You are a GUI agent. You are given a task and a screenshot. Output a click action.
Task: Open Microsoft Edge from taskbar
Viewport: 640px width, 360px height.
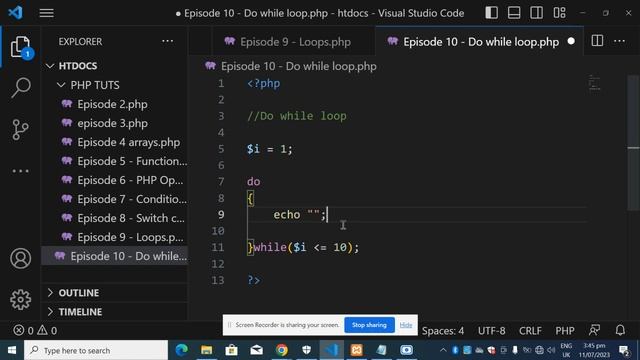[182, 350]
